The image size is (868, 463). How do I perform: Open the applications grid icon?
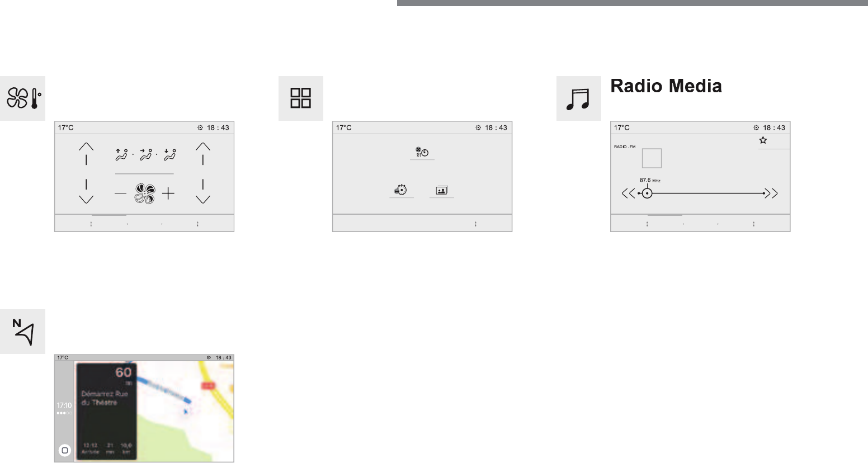tap(301, 98)
